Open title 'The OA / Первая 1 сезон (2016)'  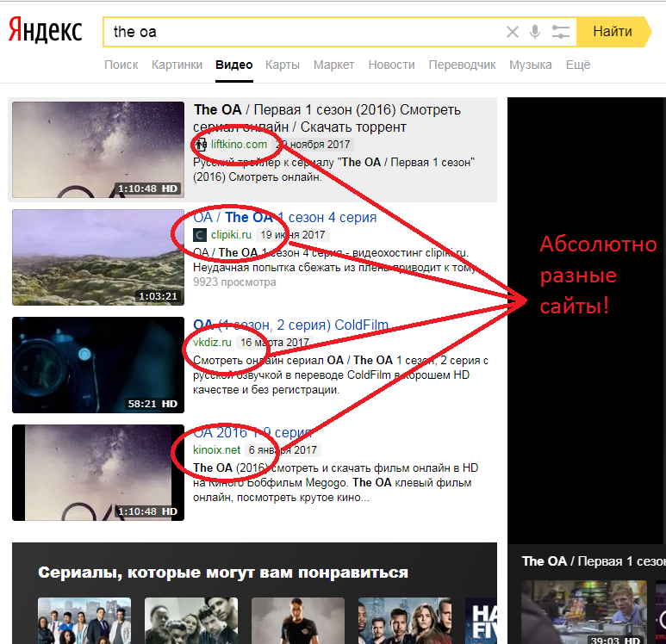[x=327, y=119]
